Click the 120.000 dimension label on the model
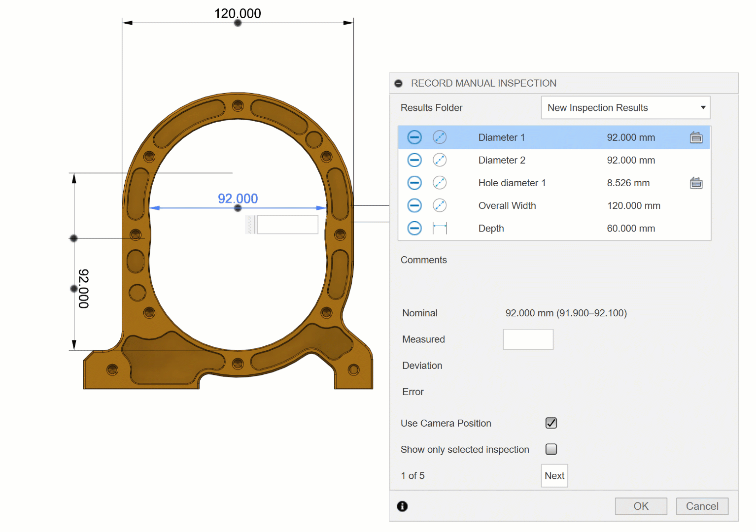Viewport: 756px width, 532px height. (x=238, y=13)
